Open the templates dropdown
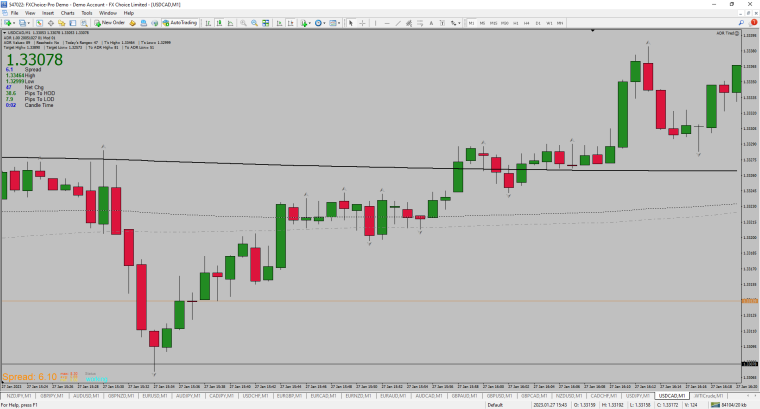This screenshot has height=409, width=760. coord(334,23)
